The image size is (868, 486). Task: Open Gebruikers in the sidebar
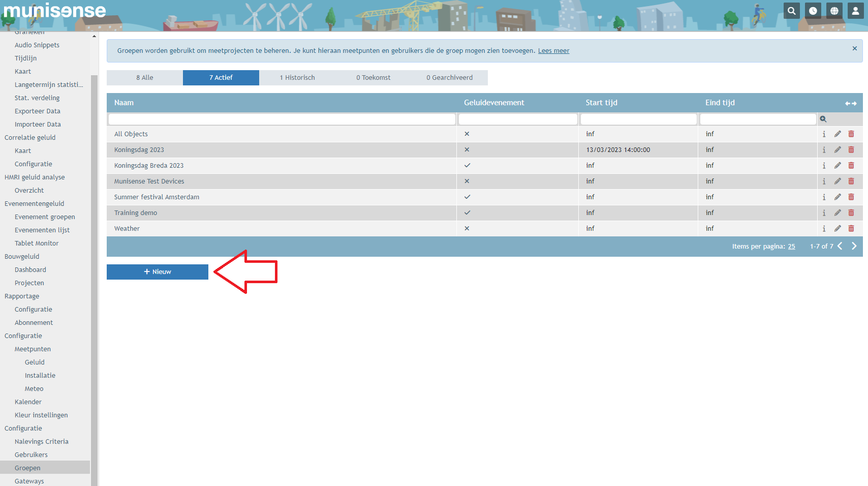click(x=31, y=455)
